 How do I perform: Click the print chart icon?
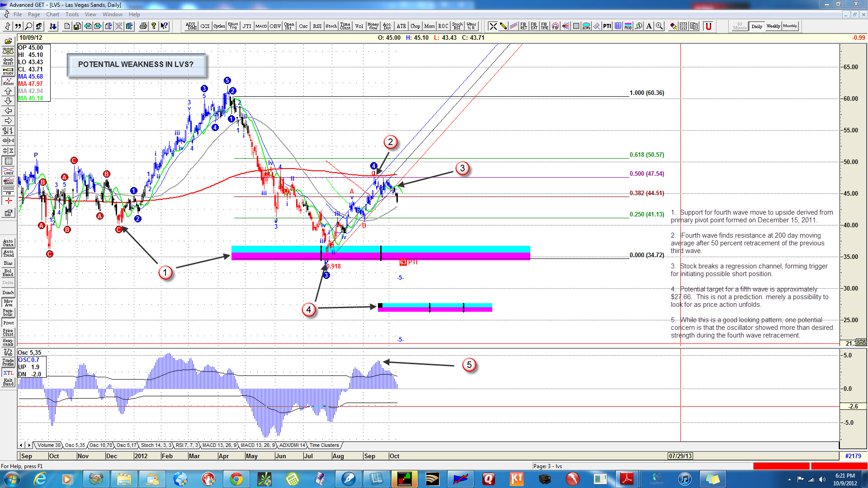[143, 26]
